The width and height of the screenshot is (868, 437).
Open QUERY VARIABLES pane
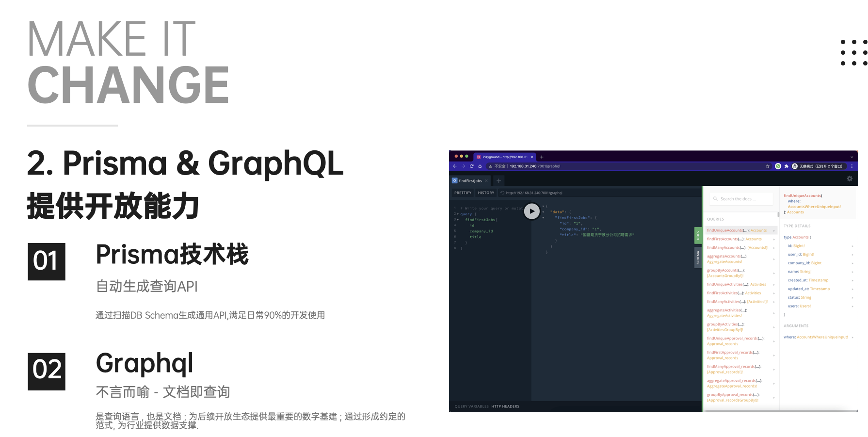(471, 406)
